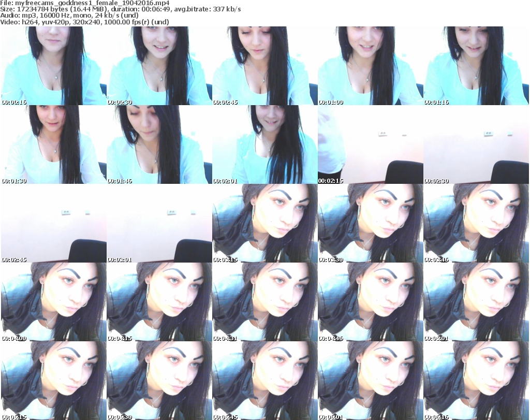Select the "Size: 17234784 bytes" header line
This screenshot has width=530, height=420.
[120, 9]
